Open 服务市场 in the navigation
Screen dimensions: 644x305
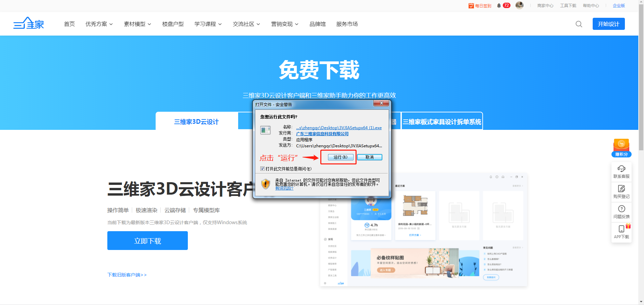tap(347, 24)
